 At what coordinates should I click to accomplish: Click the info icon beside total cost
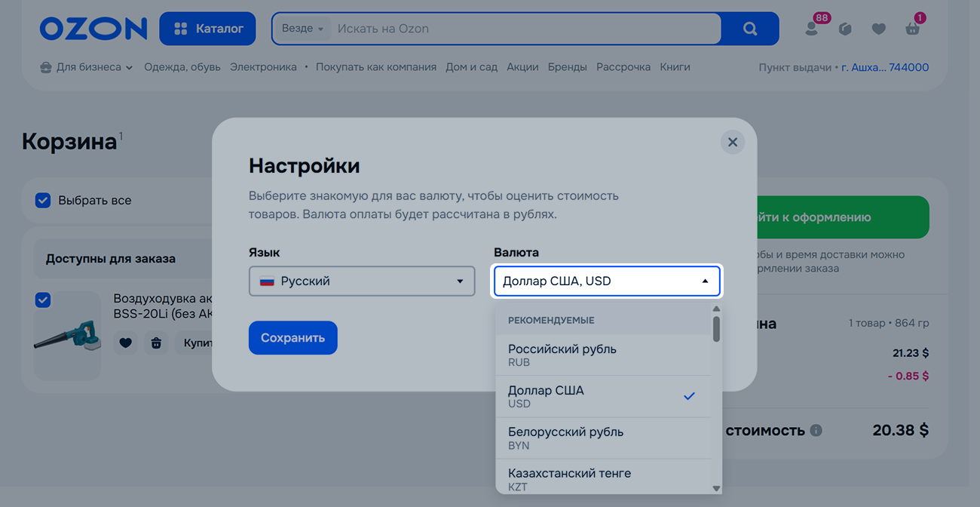click(x=816, y=431)
